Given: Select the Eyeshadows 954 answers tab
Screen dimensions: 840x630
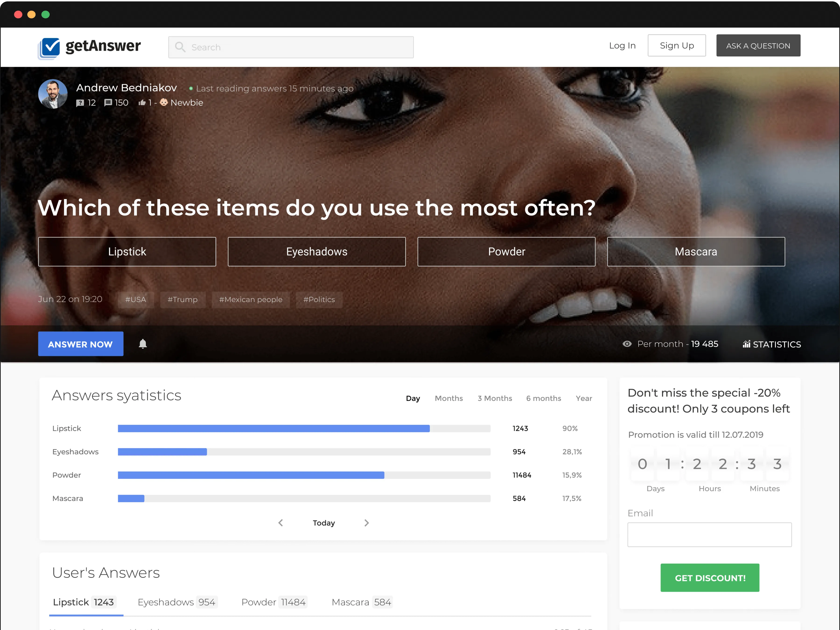Looking at the screenshot, I should (x=177, y=602).
